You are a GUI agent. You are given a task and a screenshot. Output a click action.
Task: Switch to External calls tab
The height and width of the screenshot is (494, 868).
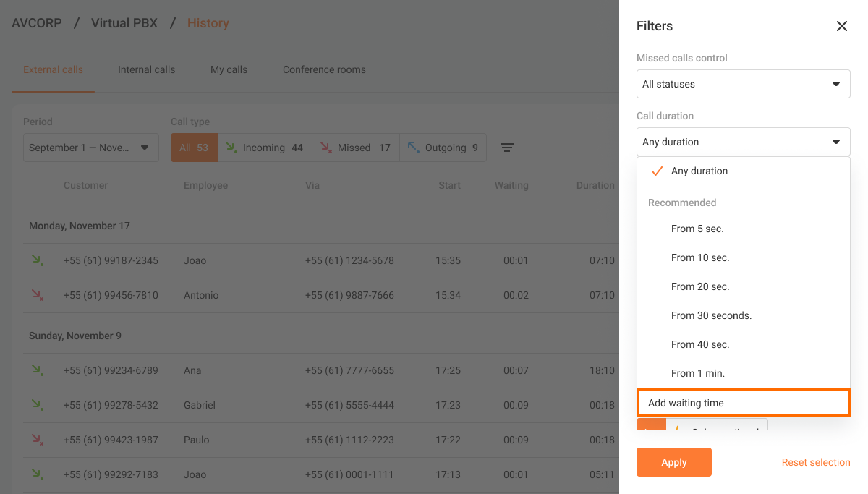coord(53,70)
